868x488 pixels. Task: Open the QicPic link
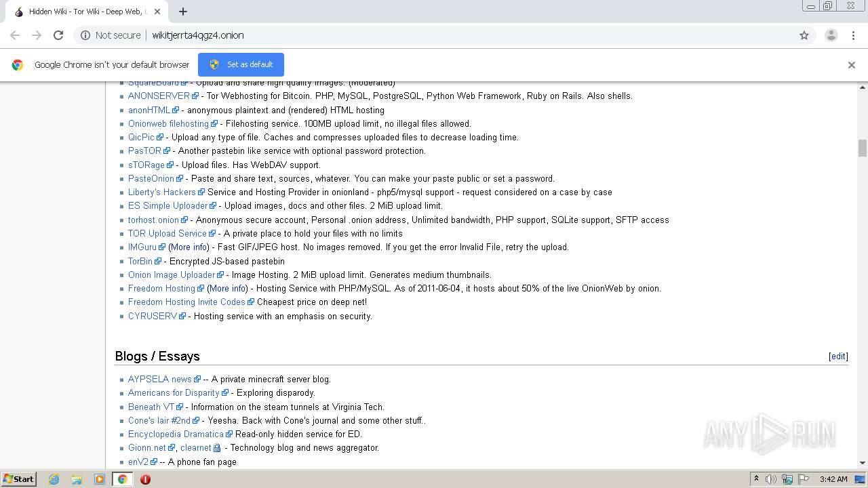point(141,137)
